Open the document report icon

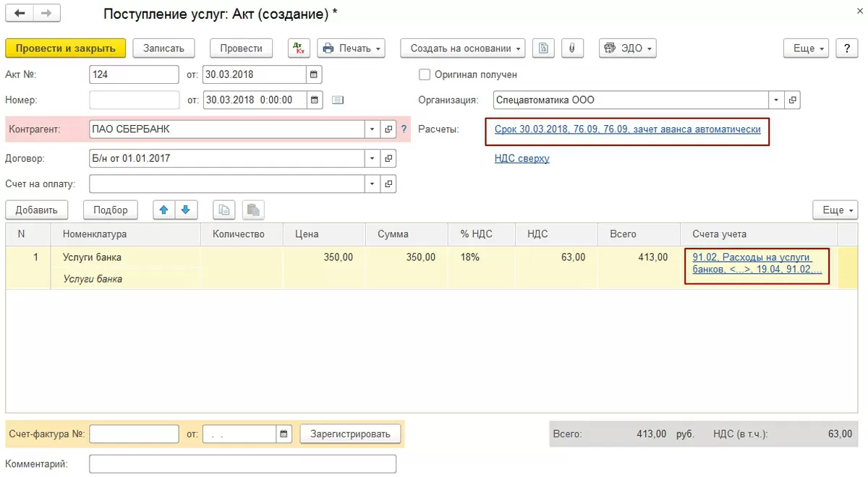543,48
